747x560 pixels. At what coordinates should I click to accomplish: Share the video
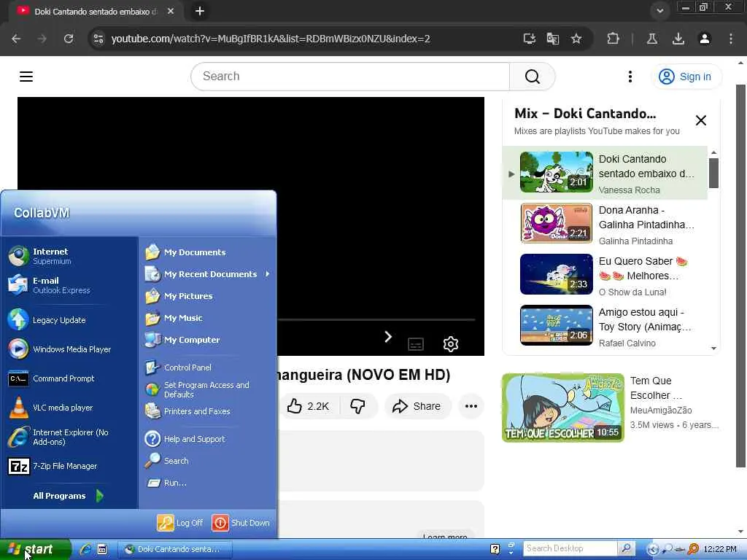pos(417,406)
